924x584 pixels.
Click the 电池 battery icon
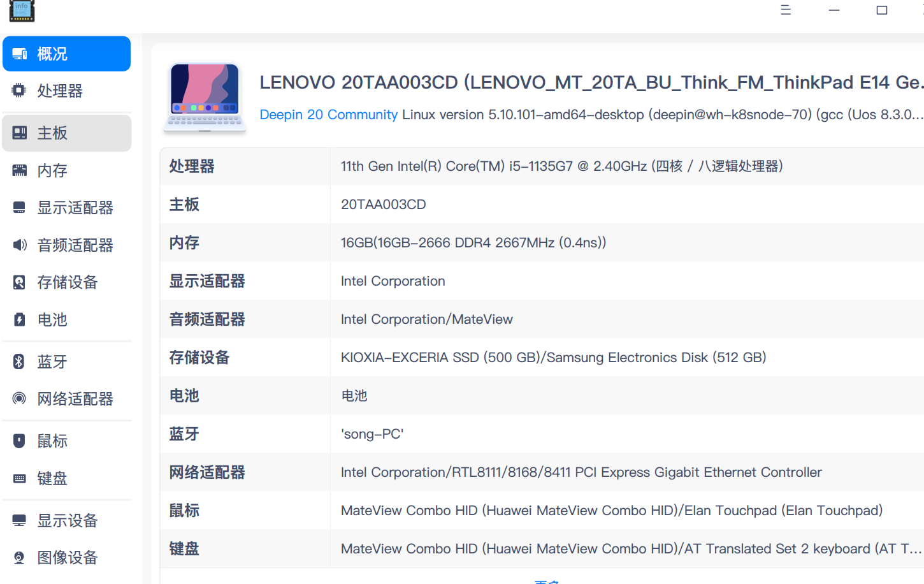tap(20, 319)
